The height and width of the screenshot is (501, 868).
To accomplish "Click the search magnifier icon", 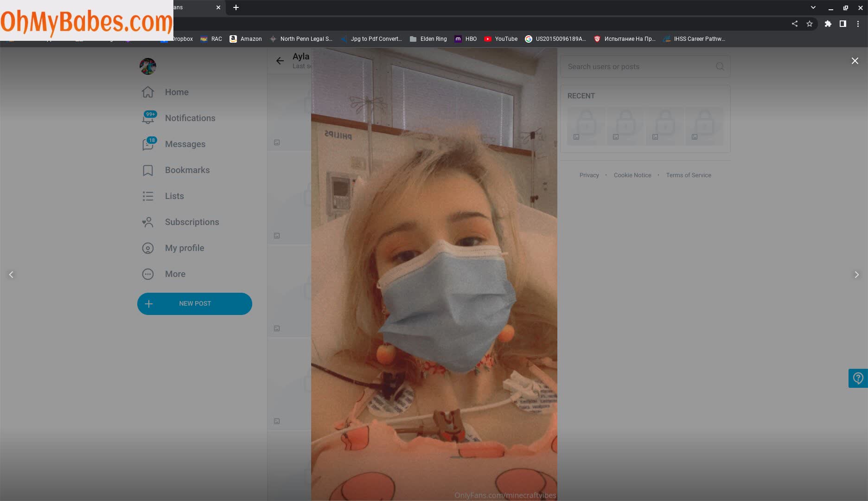I will (x=720, y=66).
